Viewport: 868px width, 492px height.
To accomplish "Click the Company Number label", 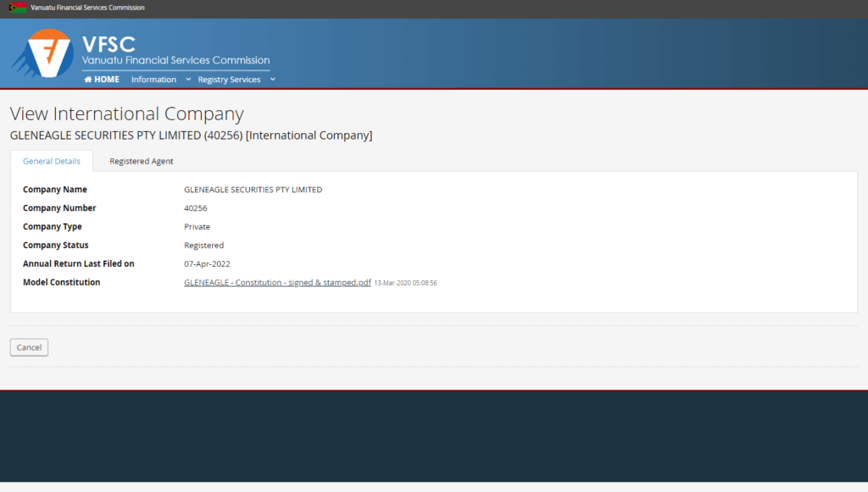I will pyautogui.click(x=59, y=208).
